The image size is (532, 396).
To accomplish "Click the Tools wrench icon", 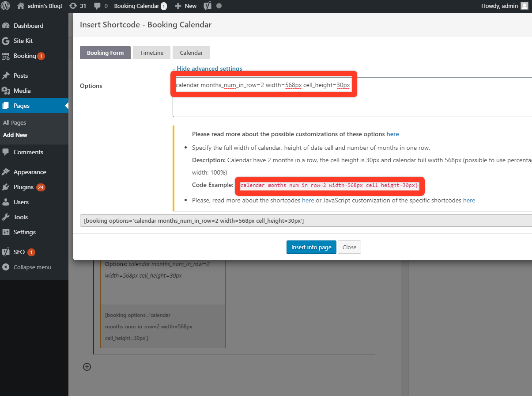I will coord(6,217).
